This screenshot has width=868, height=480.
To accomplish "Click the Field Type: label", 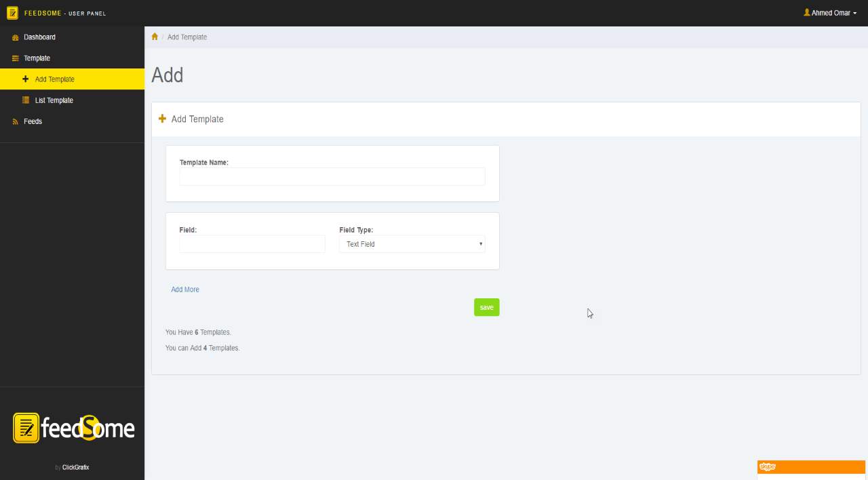I will click(x=356, y=231).
